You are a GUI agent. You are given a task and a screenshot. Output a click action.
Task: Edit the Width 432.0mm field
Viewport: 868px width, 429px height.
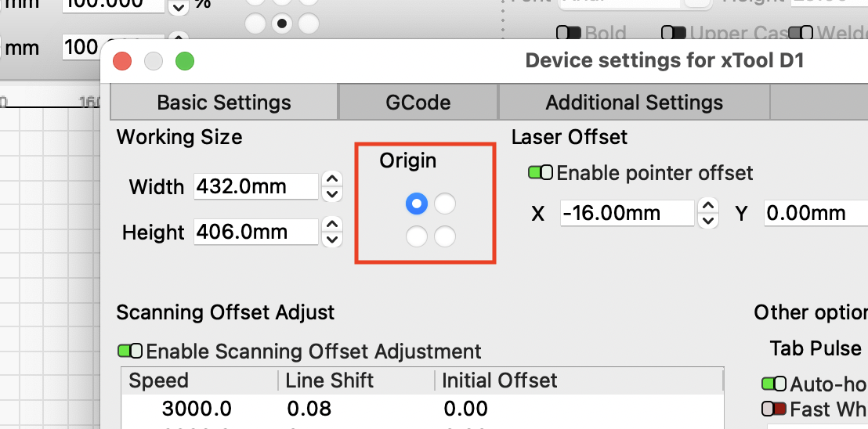pos(256,186)
